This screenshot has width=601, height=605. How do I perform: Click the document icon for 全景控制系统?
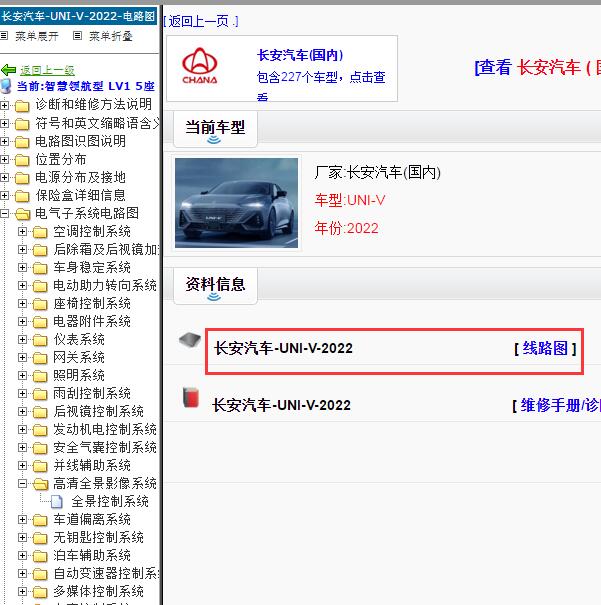(x=57, y=502)
